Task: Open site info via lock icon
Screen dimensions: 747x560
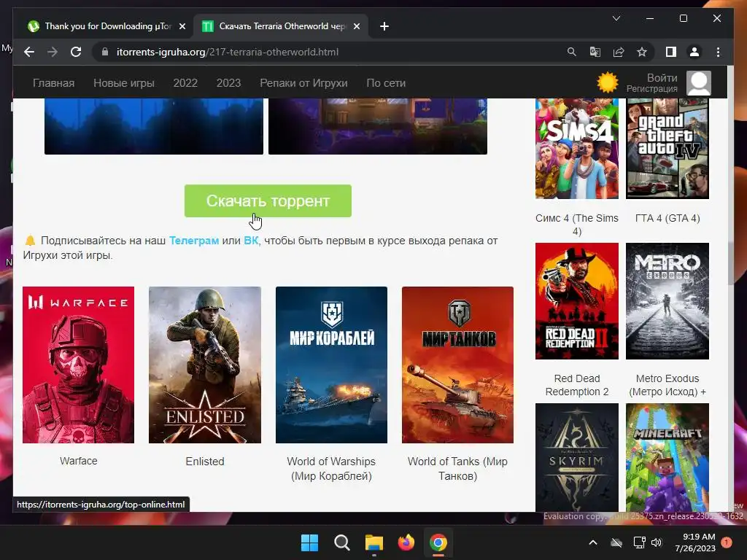Action: coord(105,52)
